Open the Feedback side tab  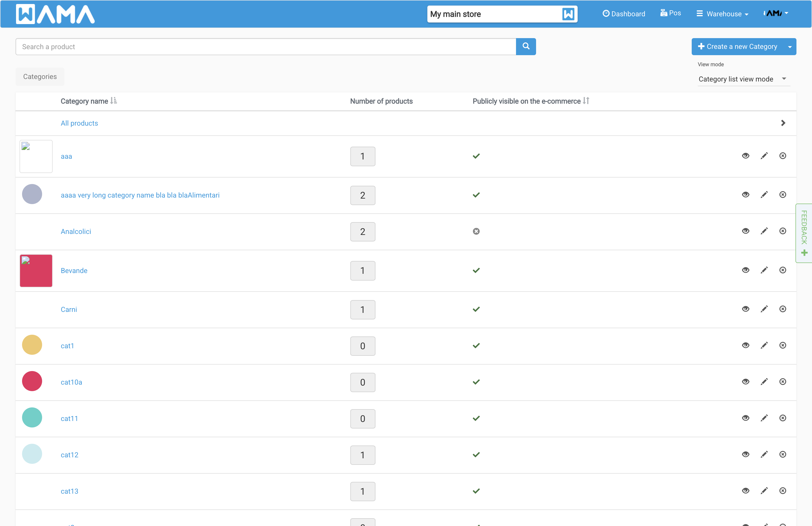click(x=804, y=233)
